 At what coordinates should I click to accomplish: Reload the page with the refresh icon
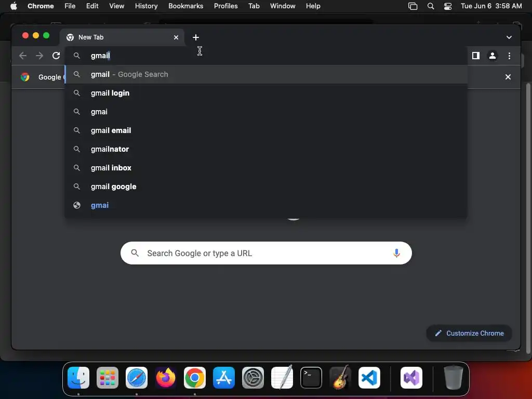click(x=56, y=56)
